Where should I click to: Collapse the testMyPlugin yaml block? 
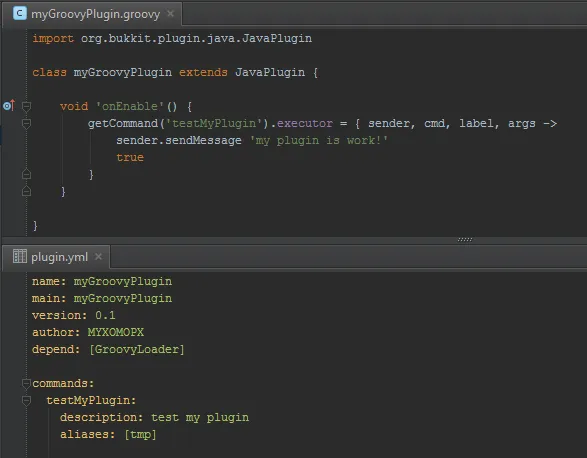point(26,400)
